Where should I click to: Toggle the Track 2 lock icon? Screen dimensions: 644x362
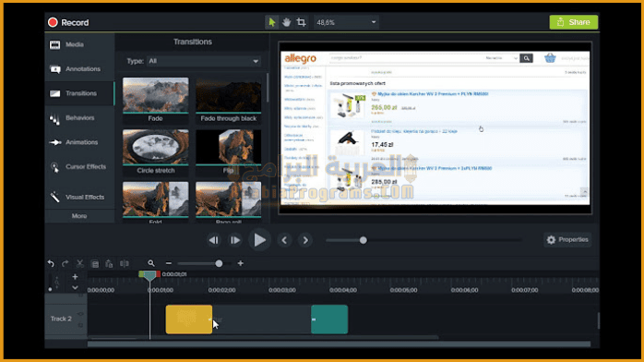pyautogui.click(x=80, y=325)
